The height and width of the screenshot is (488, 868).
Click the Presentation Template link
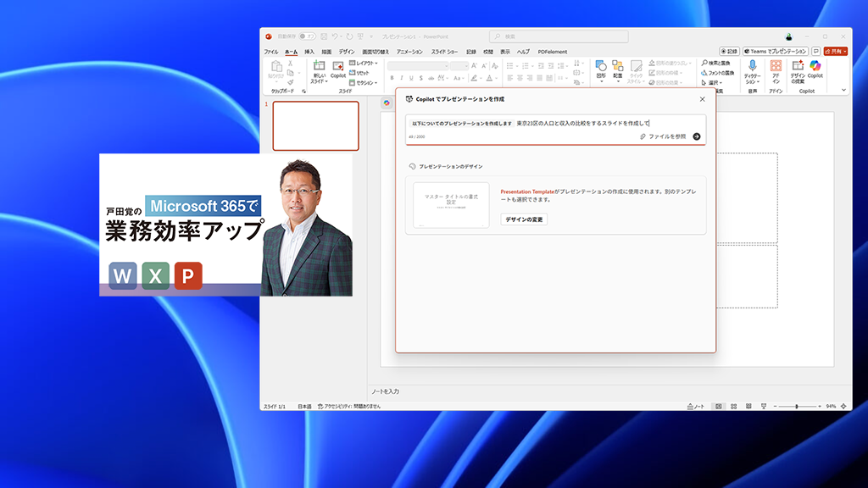click(x=527, y=191)
